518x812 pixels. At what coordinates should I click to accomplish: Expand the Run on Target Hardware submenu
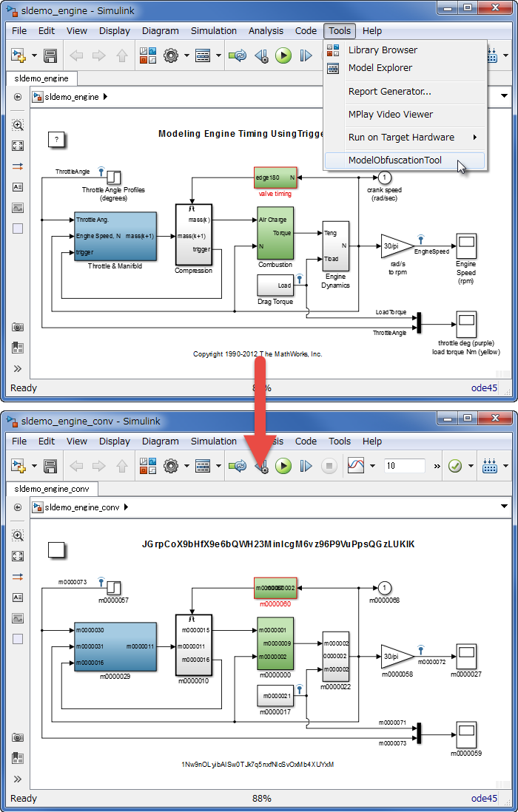[402, 138]
